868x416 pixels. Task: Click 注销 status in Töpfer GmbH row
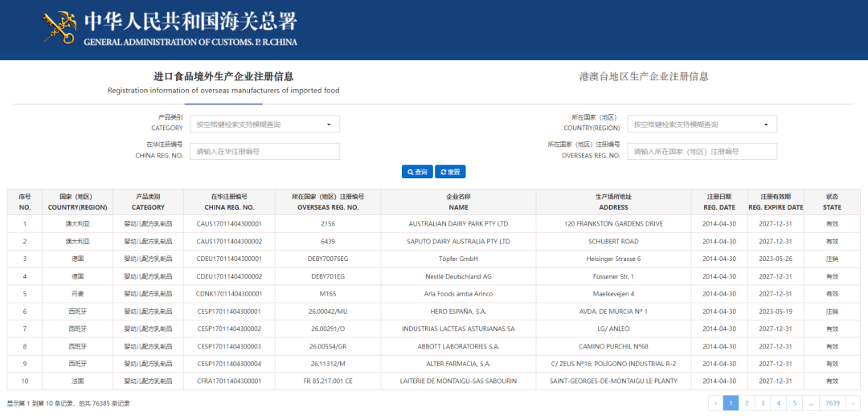[x=832, y=259]
